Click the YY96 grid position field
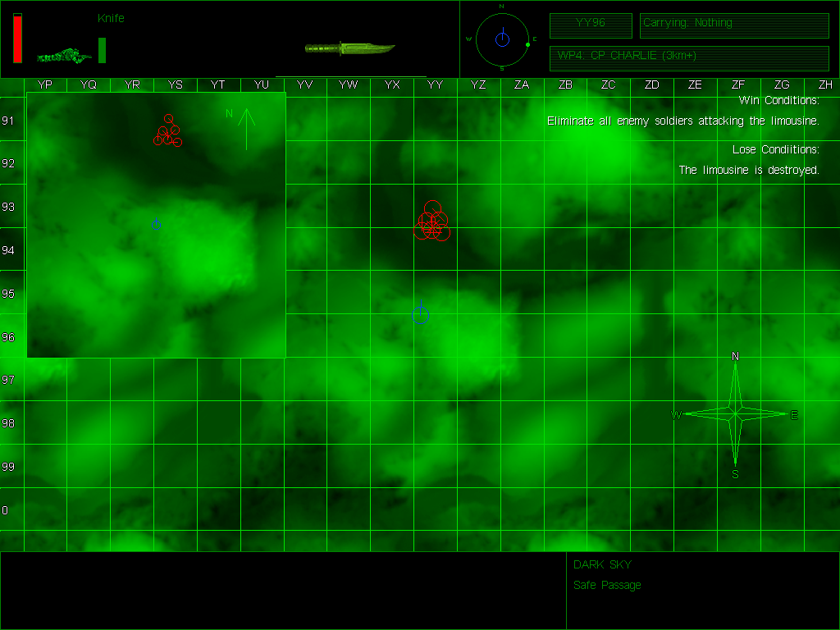This screenshot has width=840, height=630. coord(591,25)
